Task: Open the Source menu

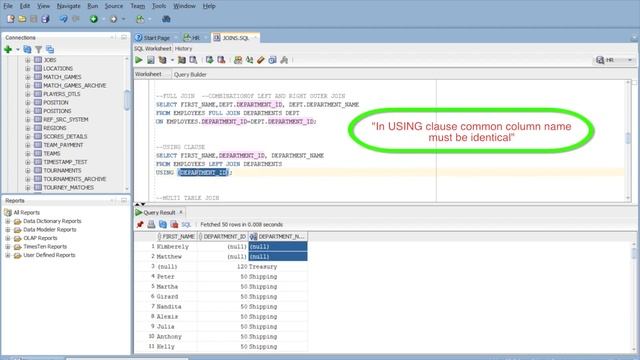Action: (x=113, y=6)
